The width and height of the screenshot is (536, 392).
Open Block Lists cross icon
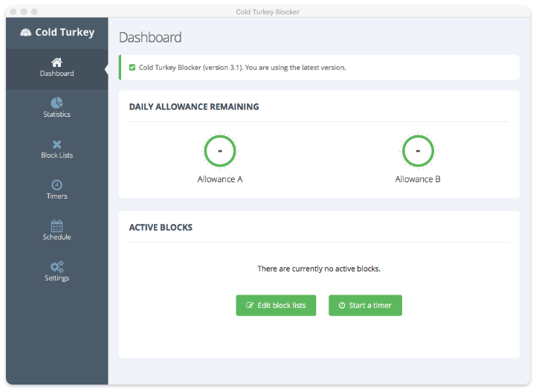(x=56, y=144)
